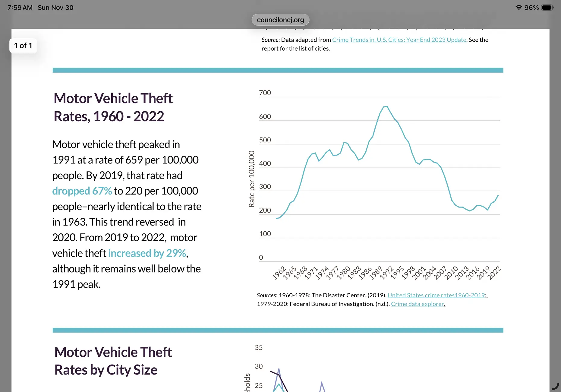Image resolution: width=561 pixels, height=392 pixels.
Task: Tap the Sun Nov 30 date
Action: coord(55,8)
